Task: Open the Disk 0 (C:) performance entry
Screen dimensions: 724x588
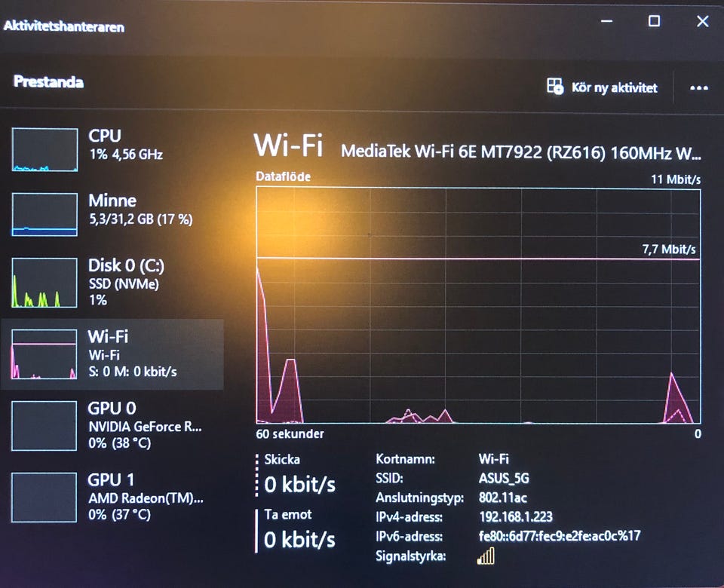Action: 112,283
